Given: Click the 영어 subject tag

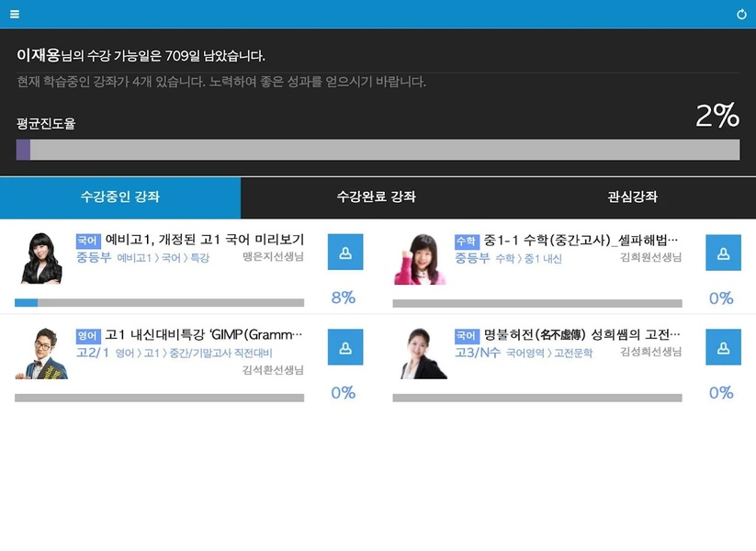Looking at the screenshot, I should (88, 335).
